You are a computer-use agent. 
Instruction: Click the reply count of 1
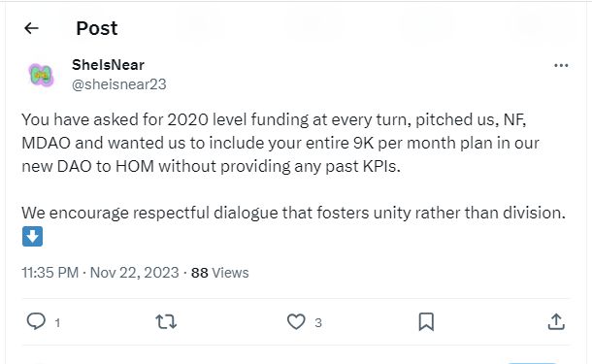tap(57, 323)
